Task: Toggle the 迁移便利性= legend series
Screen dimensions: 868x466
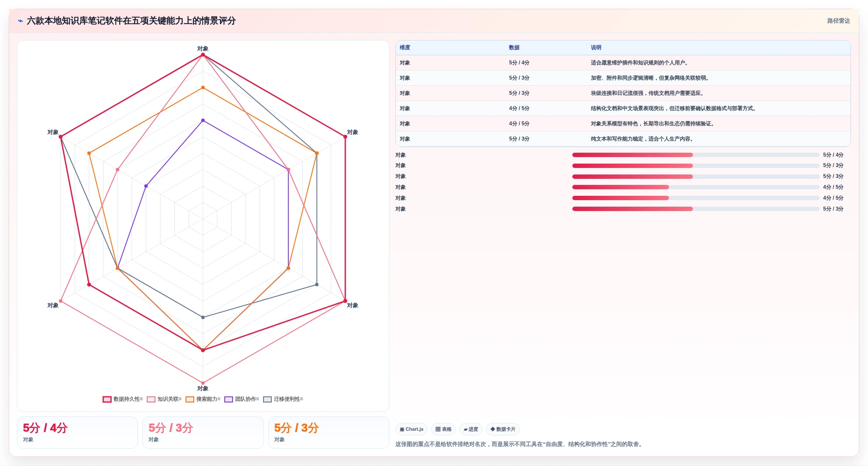Action: click(x=283, y=399)
